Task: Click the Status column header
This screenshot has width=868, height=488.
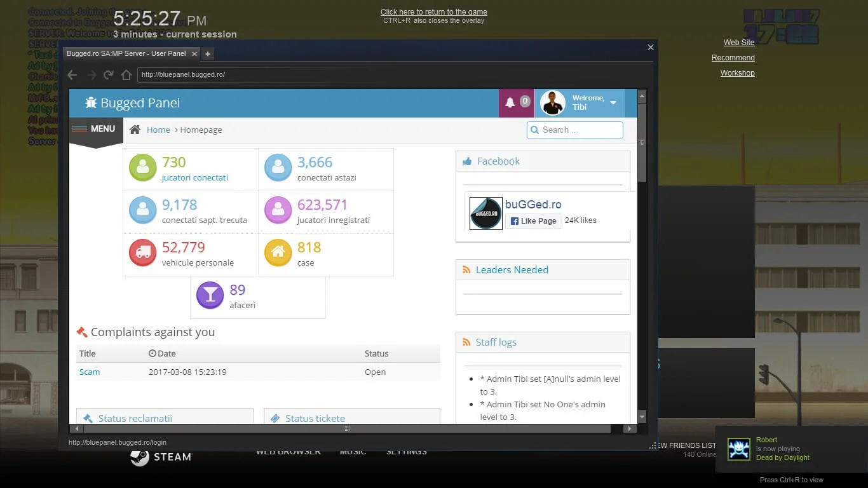Action: pos(377,353)
